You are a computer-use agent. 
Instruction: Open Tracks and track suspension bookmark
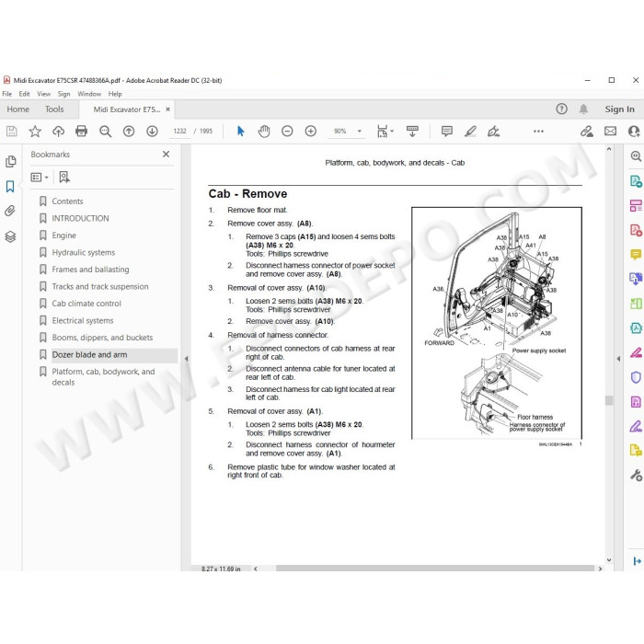point(100,286)
